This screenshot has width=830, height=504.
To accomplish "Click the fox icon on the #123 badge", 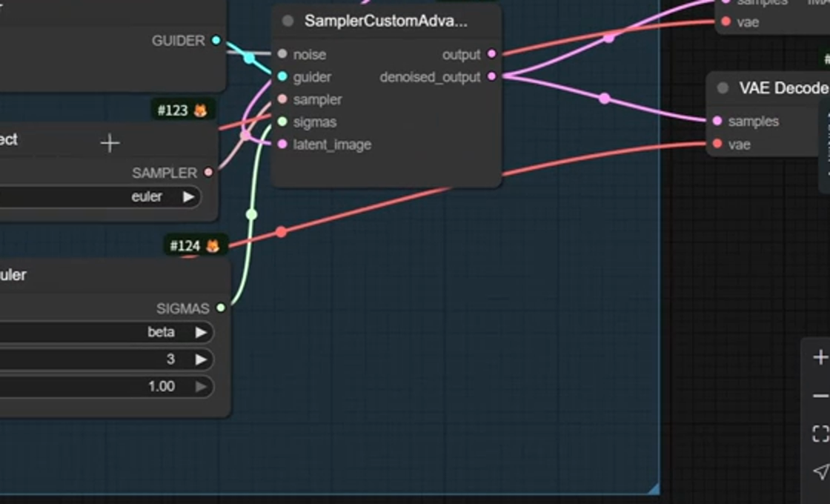I will pos(201,110).
